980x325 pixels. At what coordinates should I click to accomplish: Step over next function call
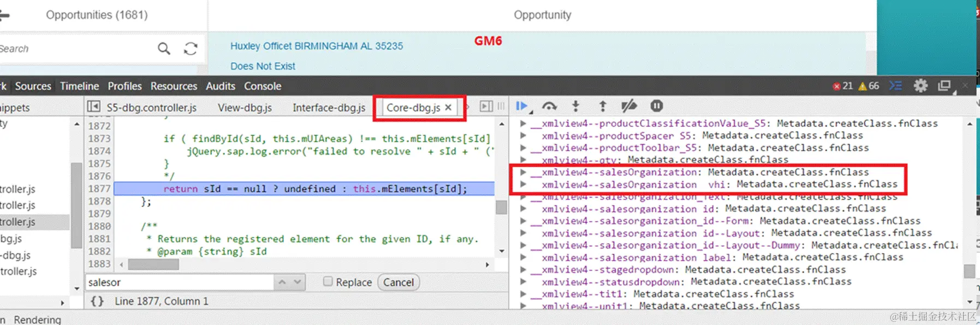coord(549,106)
